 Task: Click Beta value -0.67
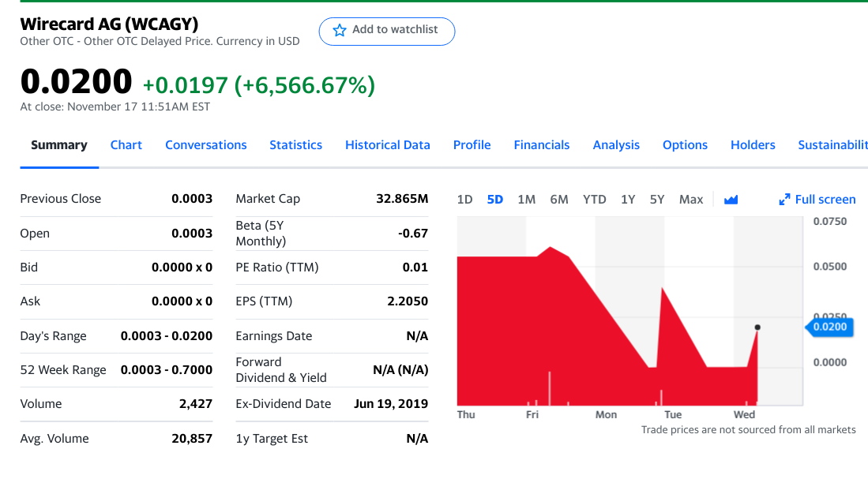[413, 234]
